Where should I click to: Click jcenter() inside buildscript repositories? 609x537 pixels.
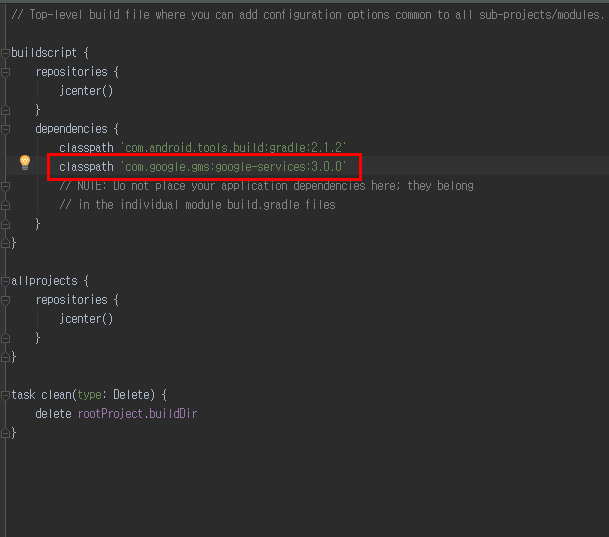click(x=86, y=91)
